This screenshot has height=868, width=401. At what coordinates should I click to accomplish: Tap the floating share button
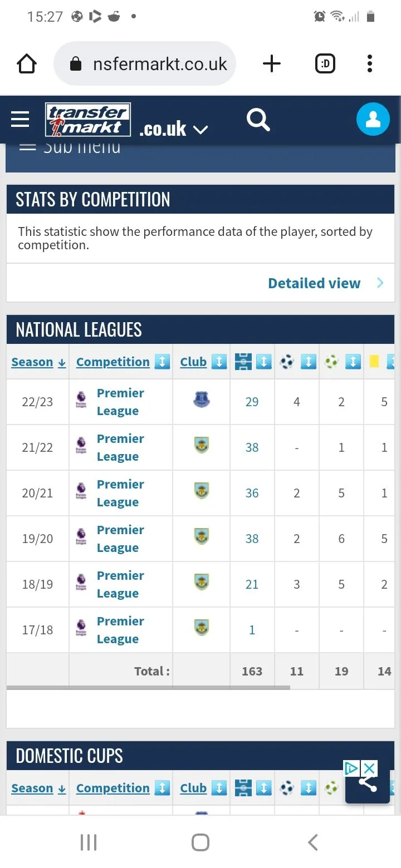pos(367,785)
